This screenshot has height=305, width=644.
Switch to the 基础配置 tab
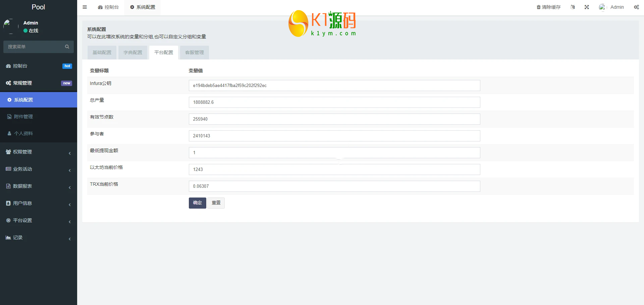pos(102,52)
